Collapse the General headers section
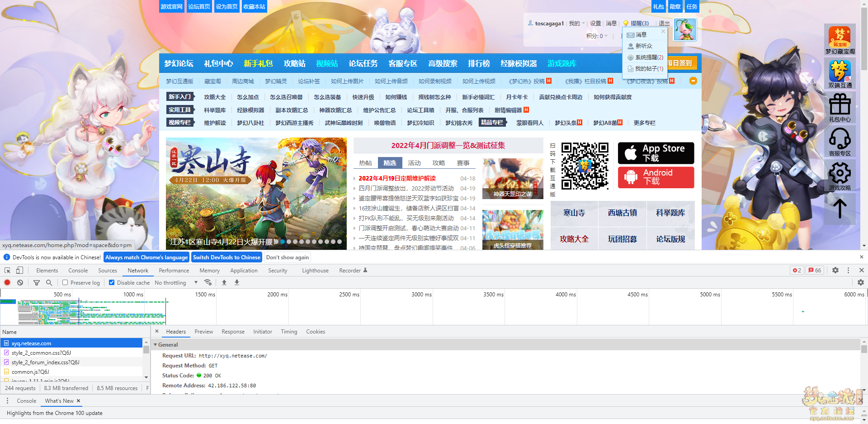This screenshot has width=868, height=424. pos(156,345)
